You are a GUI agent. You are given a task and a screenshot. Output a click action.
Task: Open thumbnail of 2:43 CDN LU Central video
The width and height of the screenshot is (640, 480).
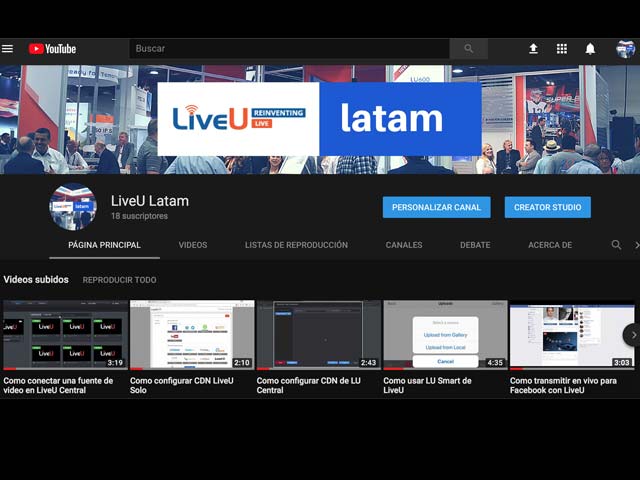(x=318, y=335)
